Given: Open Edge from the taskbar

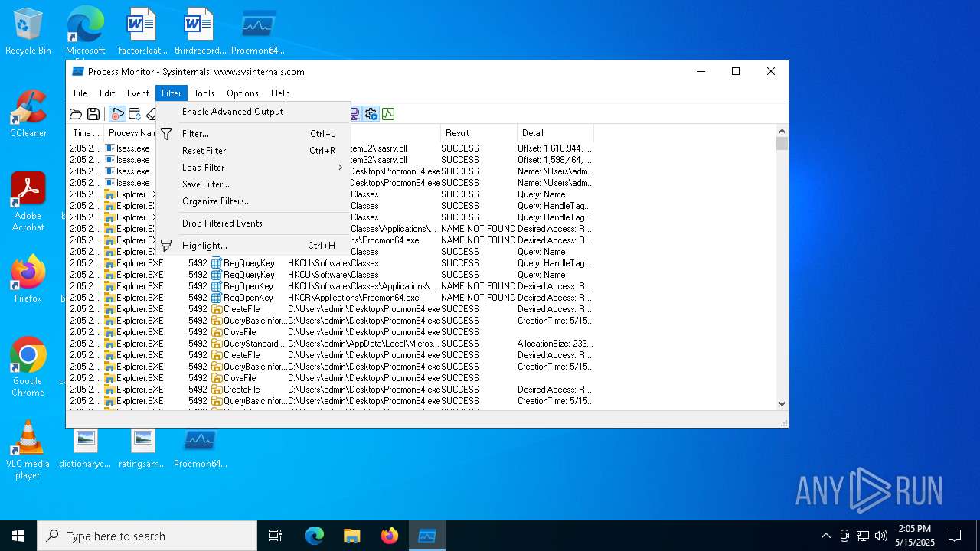Looking at the screenshot, I should tap(315, 536).
